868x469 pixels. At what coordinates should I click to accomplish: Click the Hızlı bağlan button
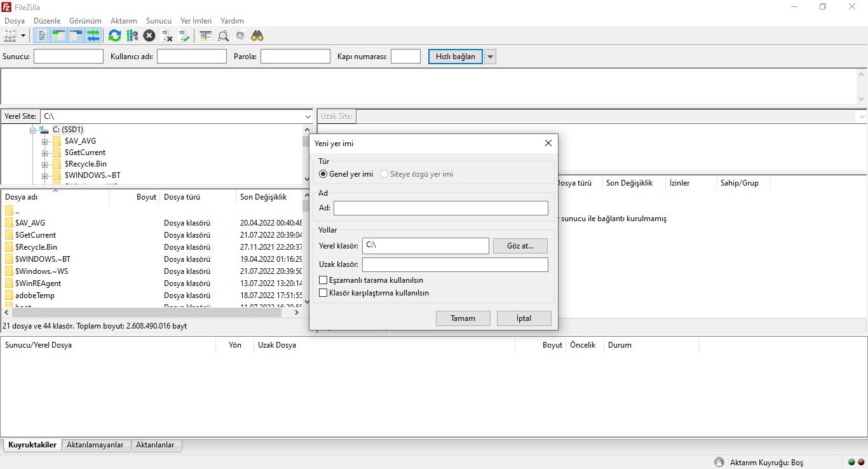(x=456, y=57)
